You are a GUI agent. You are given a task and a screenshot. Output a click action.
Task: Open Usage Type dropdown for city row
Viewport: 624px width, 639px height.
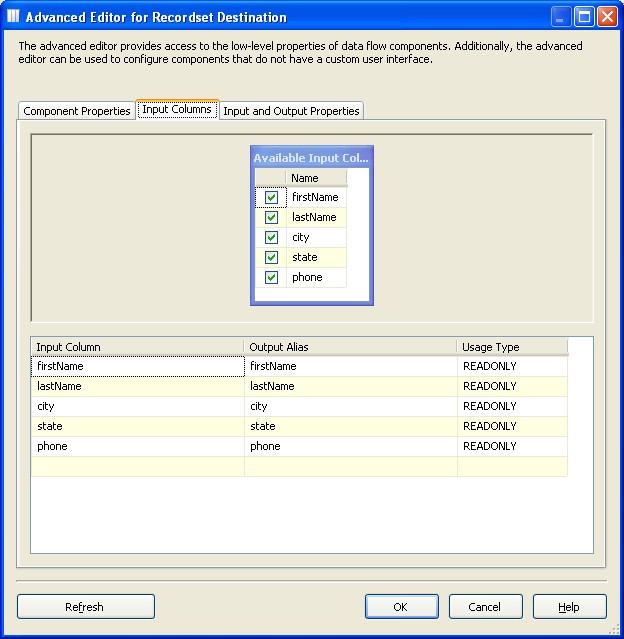(512, 406)
